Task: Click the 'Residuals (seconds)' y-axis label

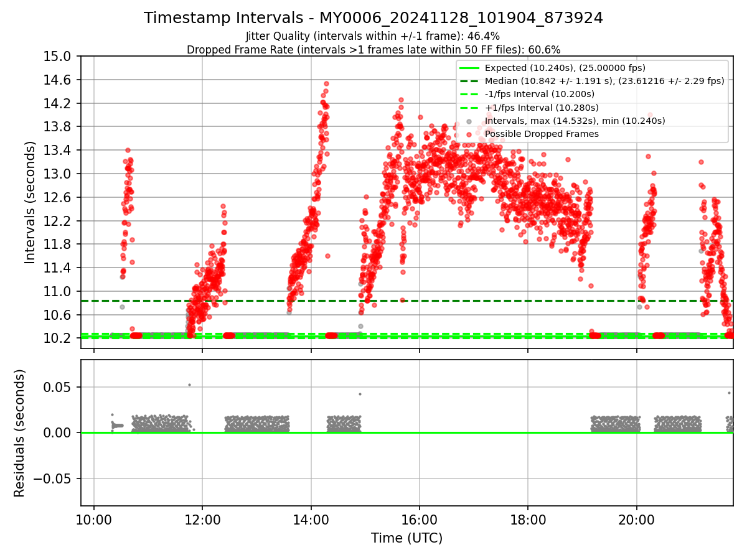Action: coord(19,432)
